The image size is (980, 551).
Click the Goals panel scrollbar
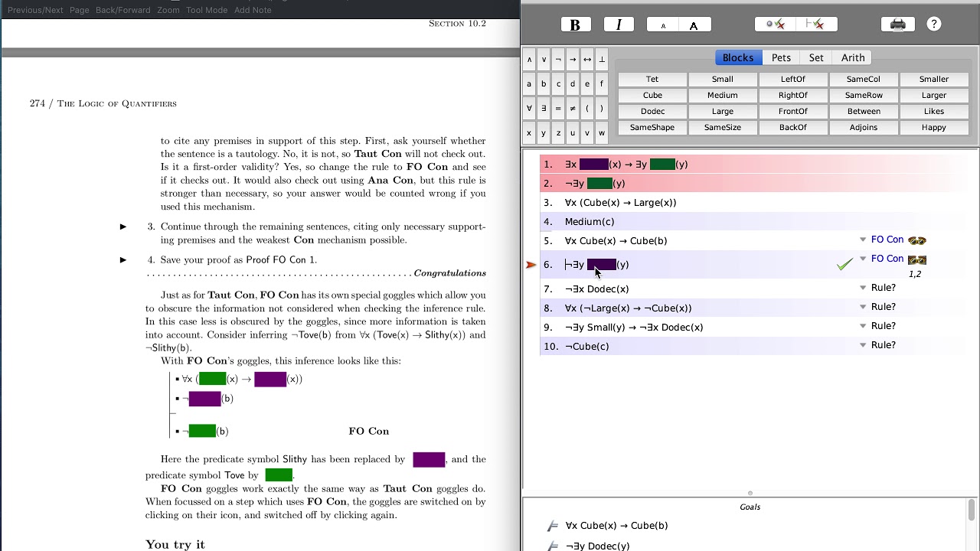click(x=972, y=510)
